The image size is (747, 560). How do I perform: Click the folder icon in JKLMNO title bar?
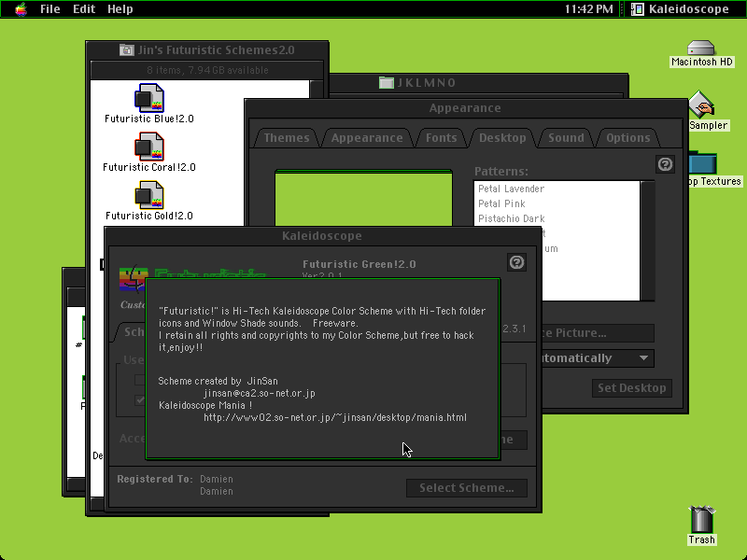[386, 82]
